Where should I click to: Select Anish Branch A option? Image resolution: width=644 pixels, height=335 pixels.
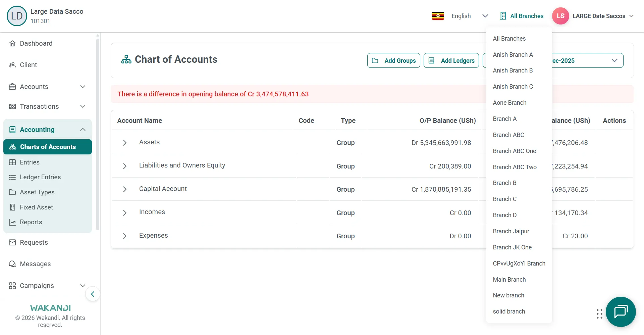pos(519,55)
